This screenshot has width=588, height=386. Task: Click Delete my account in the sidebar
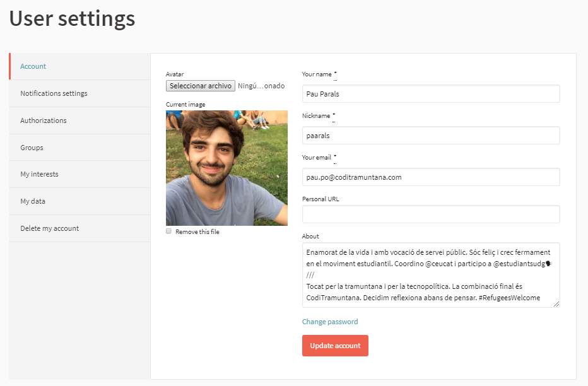[50, 228]
